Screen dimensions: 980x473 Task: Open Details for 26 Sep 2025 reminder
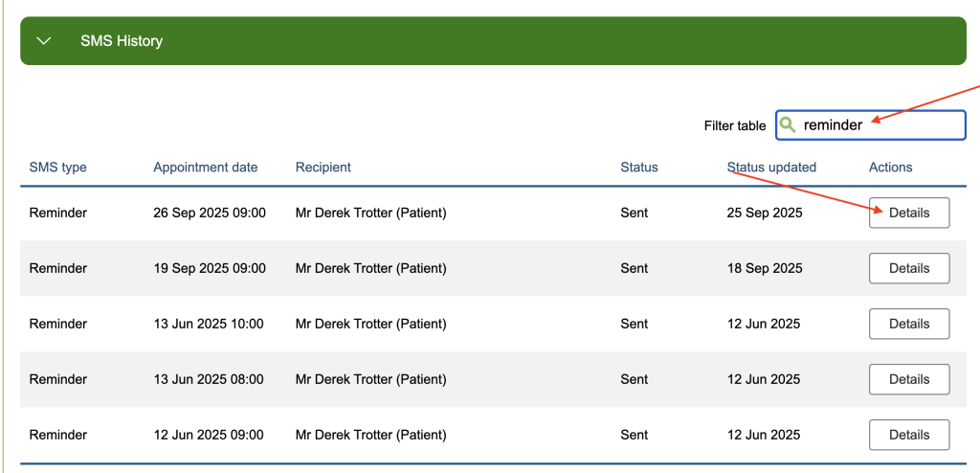908,213
